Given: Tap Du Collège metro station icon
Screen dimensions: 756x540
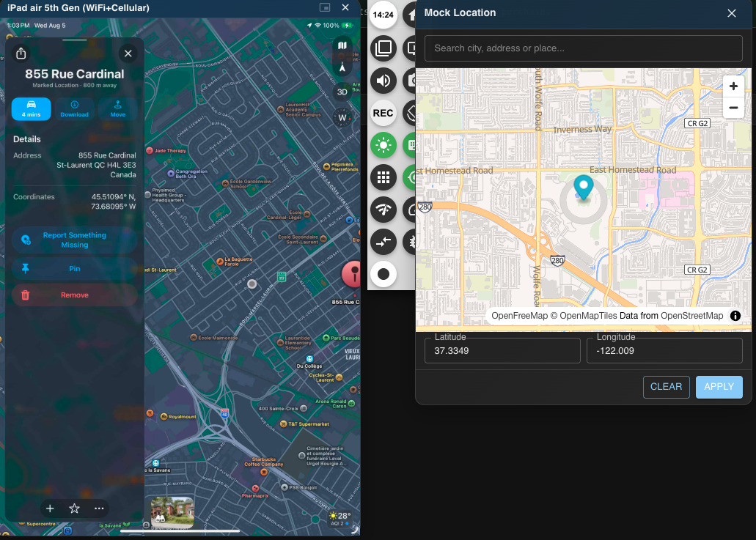Looking at the screenshot, I should tap(309, 359).
